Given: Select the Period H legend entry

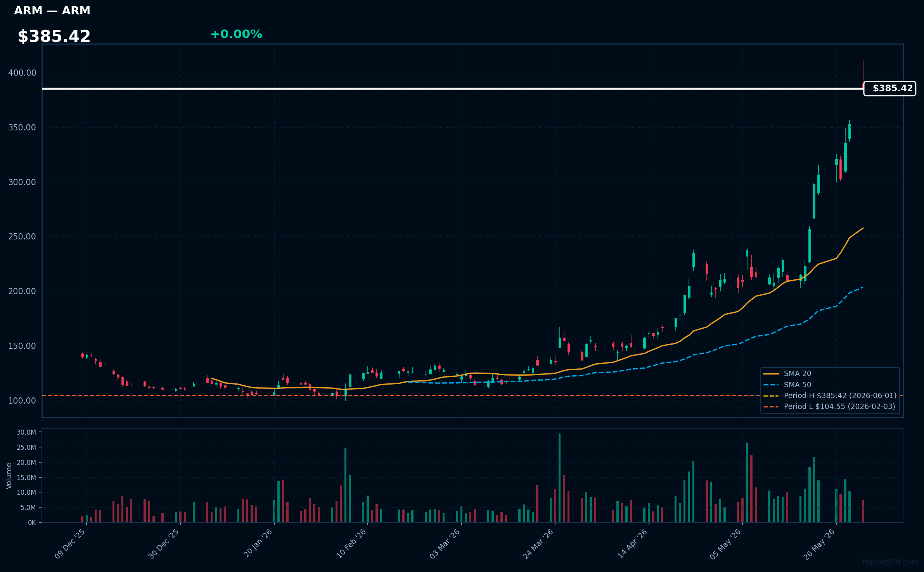Looking at the screenshot, I should point(830,396).
